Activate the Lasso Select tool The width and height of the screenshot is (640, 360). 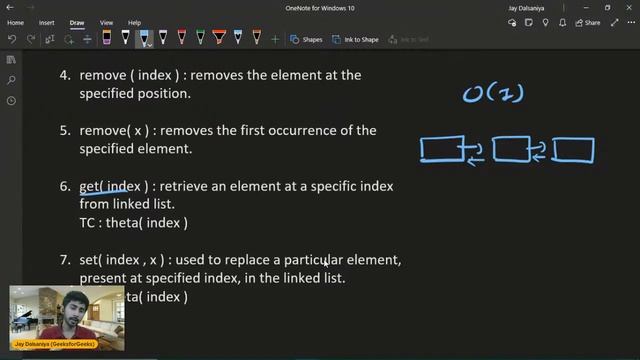tap(69, 39)
